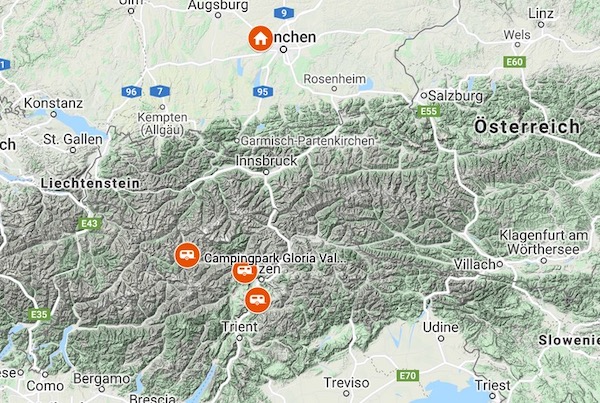Click the Klagenfurt am Wörthersee label
Viewport: 600px width, 403px height.
click(543, 242)
